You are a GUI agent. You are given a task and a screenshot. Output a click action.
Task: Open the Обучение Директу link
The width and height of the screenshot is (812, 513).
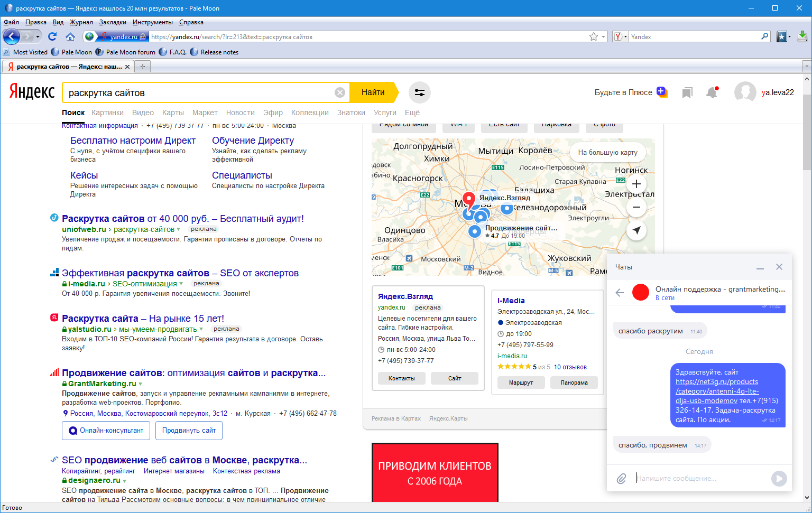click(253, 141)
